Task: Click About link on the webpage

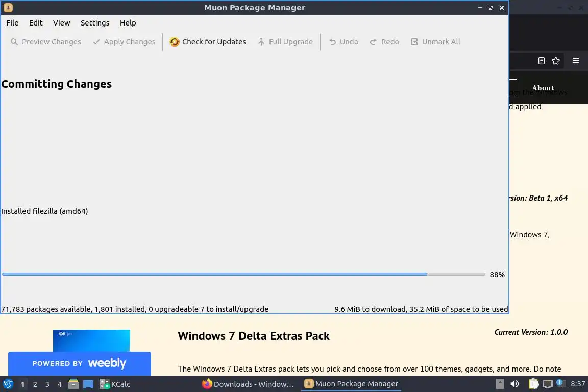Action: coord(543,88)
